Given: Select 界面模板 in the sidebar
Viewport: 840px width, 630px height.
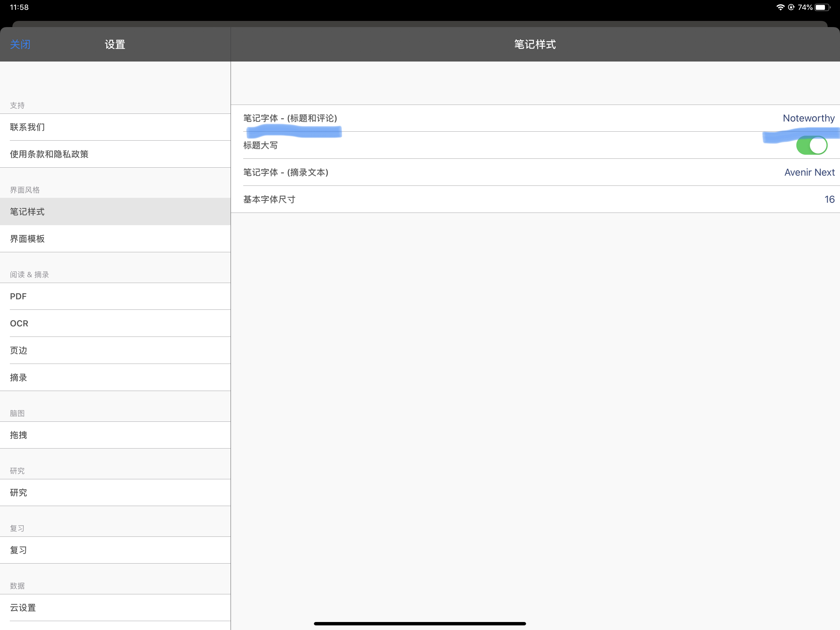Looking at the screenshot, I should click(x=115, y=239).
